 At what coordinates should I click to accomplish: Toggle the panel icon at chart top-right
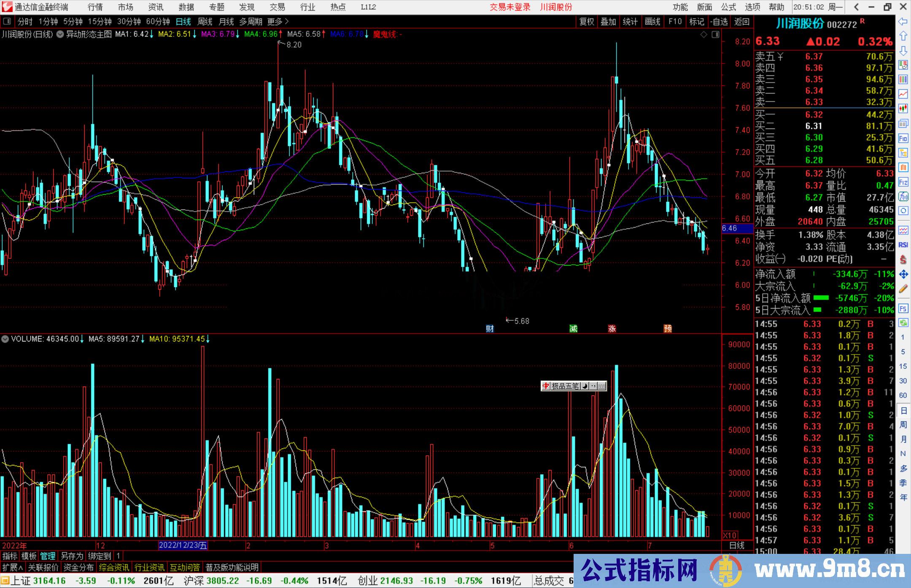click(715, 35)
